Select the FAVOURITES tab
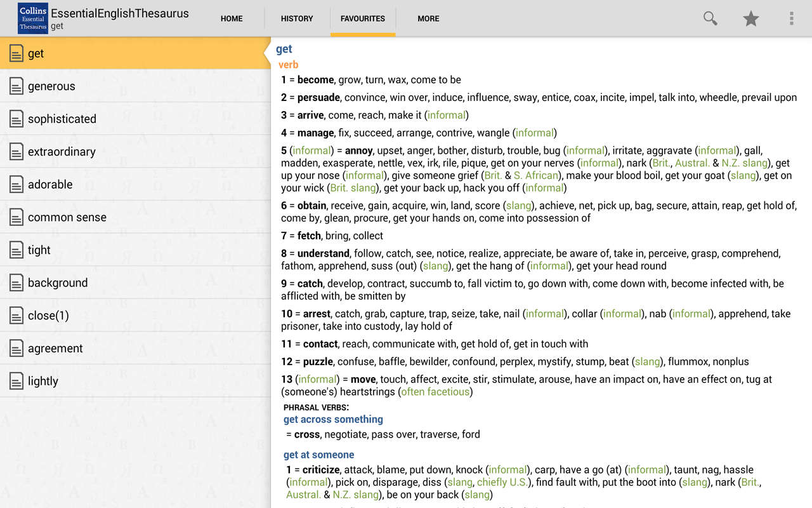Screen dimensions: 812x508 click(362, 18)
